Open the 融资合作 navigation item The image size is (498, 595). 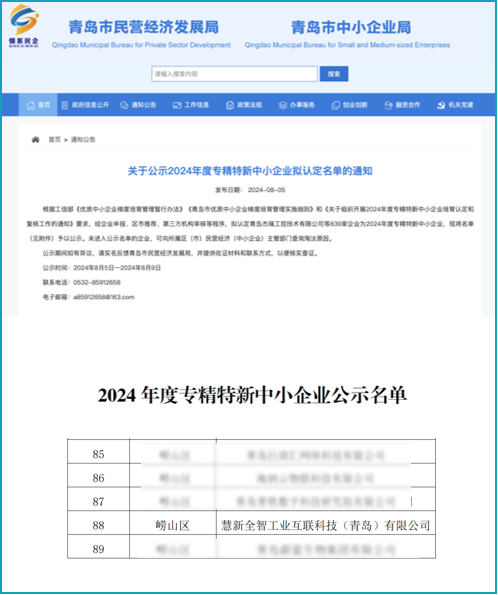pyautogui.click(x=402, y=105)
